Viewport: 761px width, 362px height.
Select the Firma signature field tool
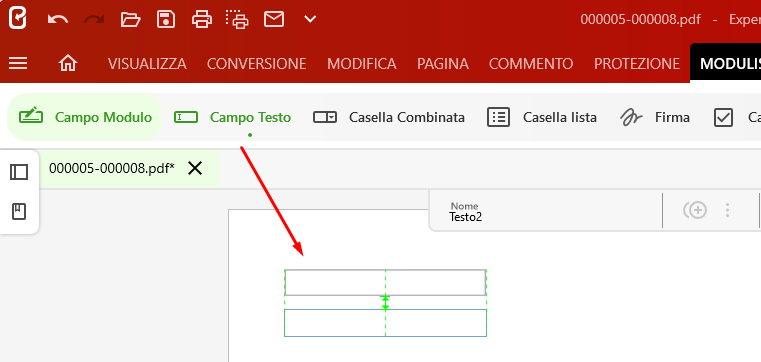click(655, 117)
